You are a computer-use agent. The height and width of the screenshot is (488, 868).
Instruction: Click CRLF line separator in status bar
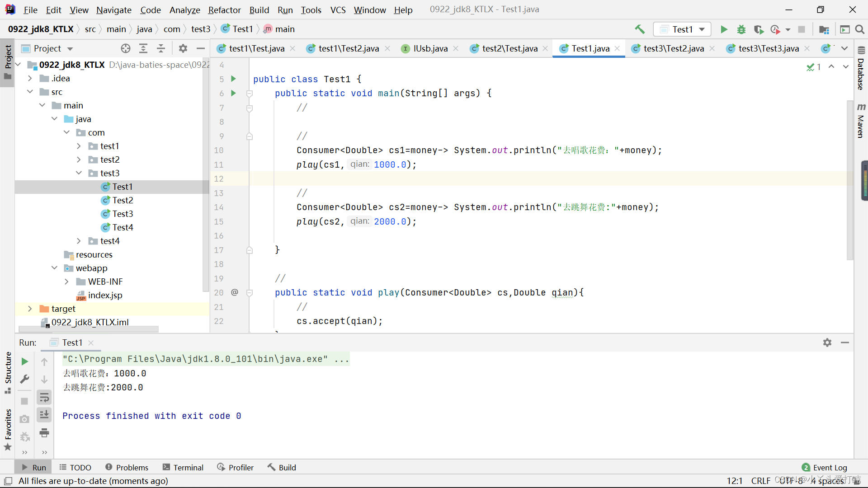tap(760, 481)
